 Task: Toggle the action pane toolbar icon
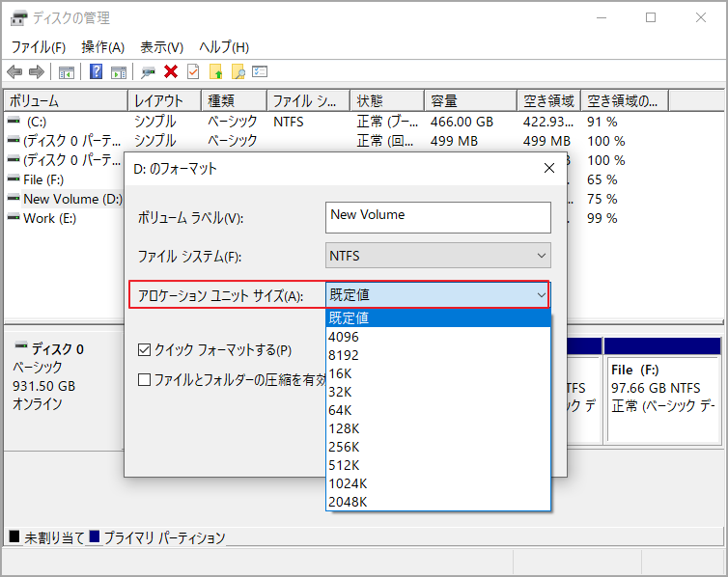coord(119,72)
